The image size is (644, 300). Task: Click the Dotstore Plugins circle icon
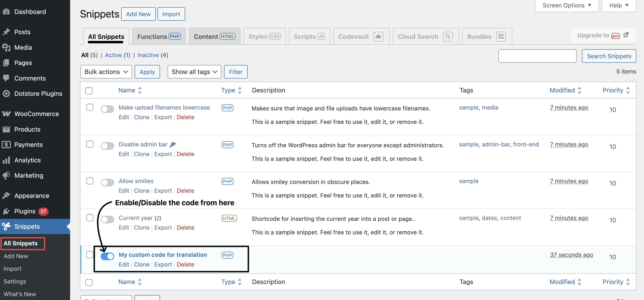click(6, 94)
